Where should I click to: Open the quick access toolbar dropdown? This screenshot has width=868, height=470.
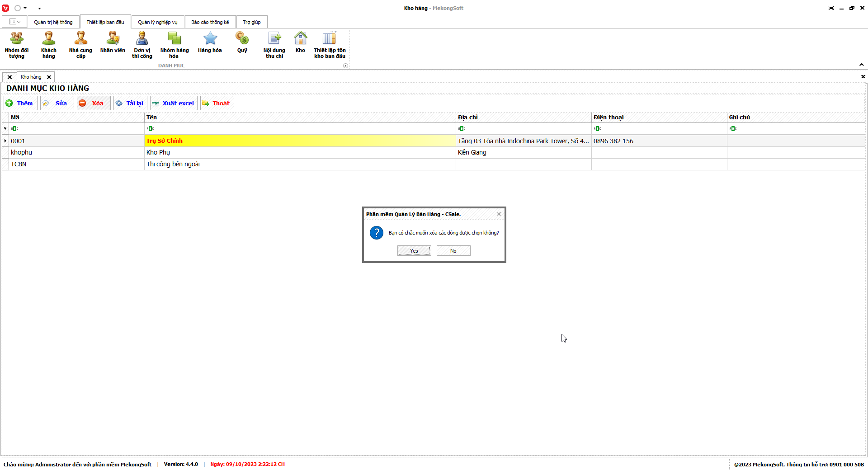[x=39, y=8]
